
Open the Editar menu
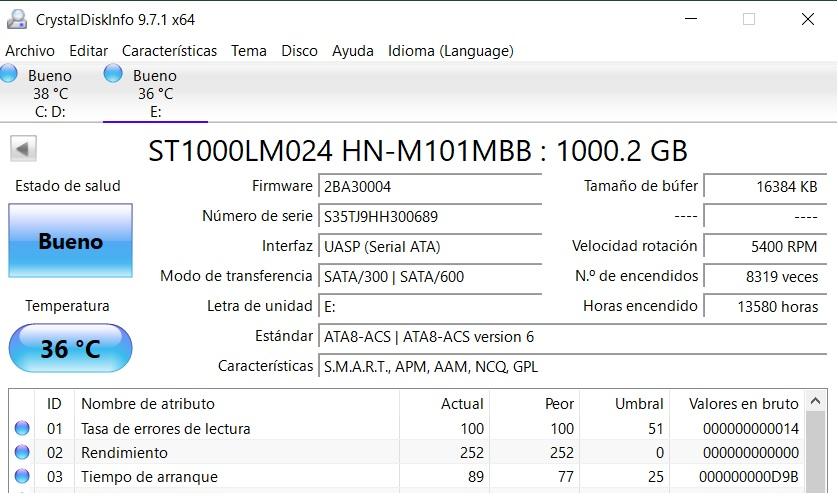[89, 51]
